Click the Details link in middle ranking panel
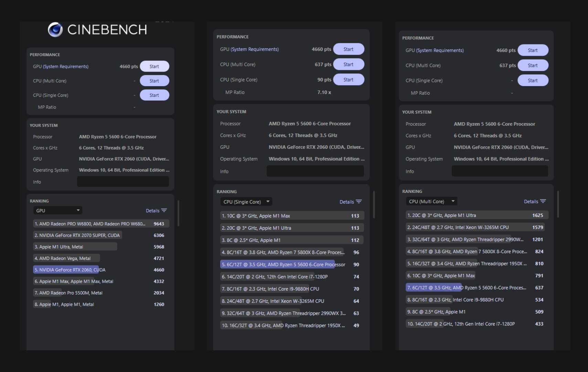 point(346,202)
